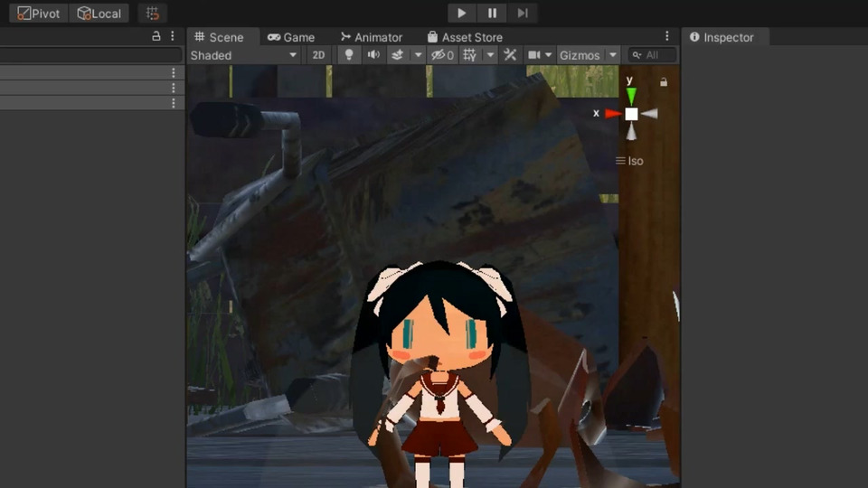The height and width of the screenshot is (488, 868).
Task: Open the Shaded draw mode dropdown
Action: (x=244, y=55)
